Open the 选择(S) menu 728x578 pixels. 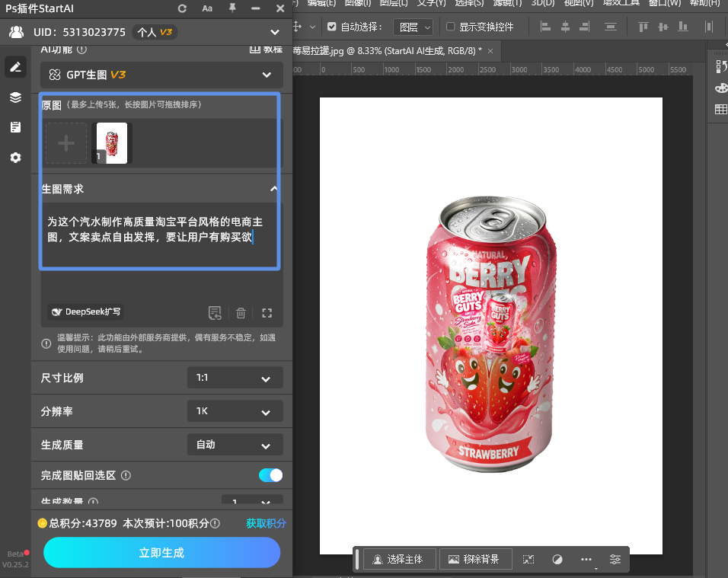tap(469, 3)
